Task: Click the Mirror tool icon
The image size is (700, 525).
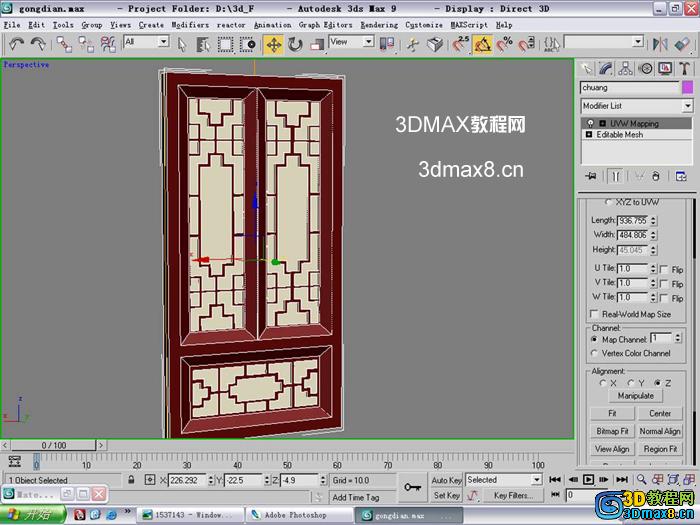Action: coord(660,44)
